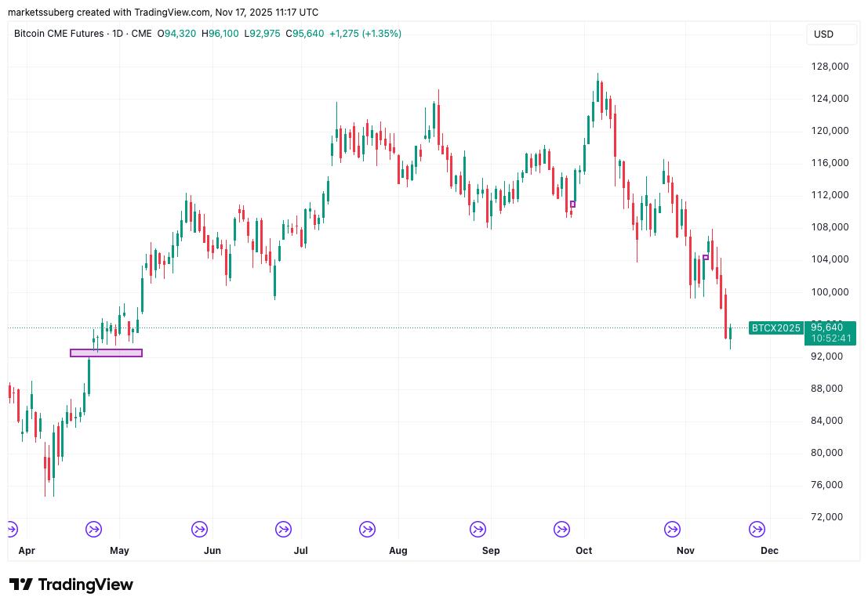Click the 95,640 current price label
Viewport: 868px width, 608px height.
coord(829,327)
